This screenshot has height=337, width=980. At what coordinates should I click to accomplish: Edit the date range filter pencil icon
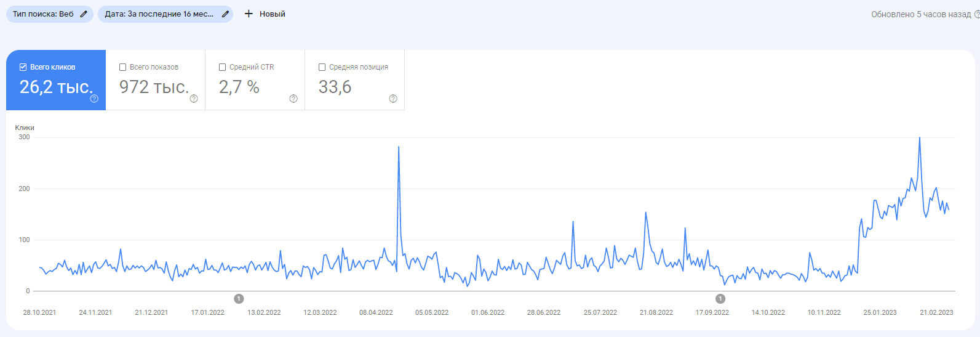point(225,14)
